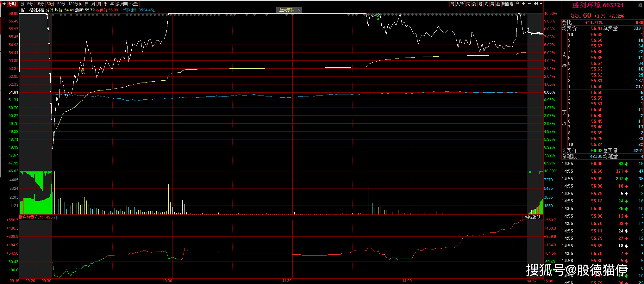Click the arrow icon left of 分时 tab

point(4,4)
